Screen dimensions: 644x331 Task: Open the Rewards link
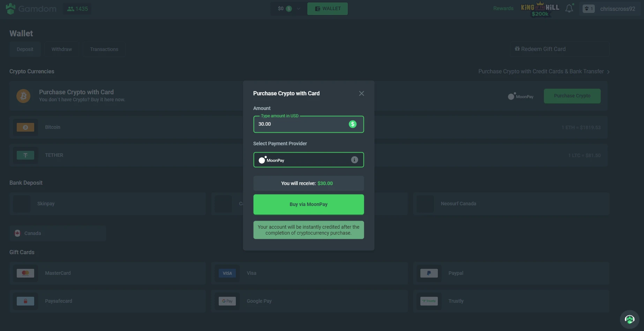click(x=503, y=8)
